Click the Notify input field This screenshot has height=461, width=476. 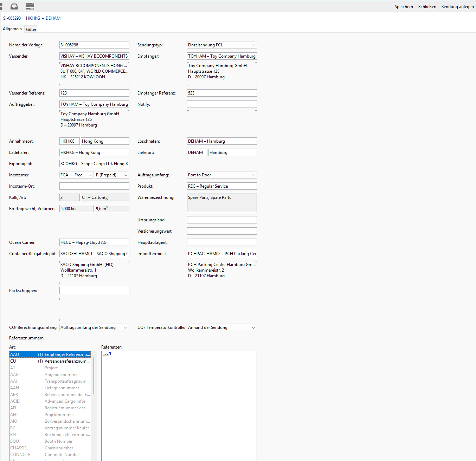[x=222, y=104]
